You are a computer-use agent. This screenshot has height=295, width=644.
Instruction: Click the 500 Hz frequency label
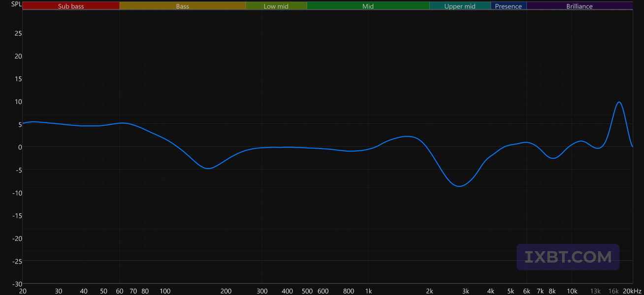pos(307,291)
